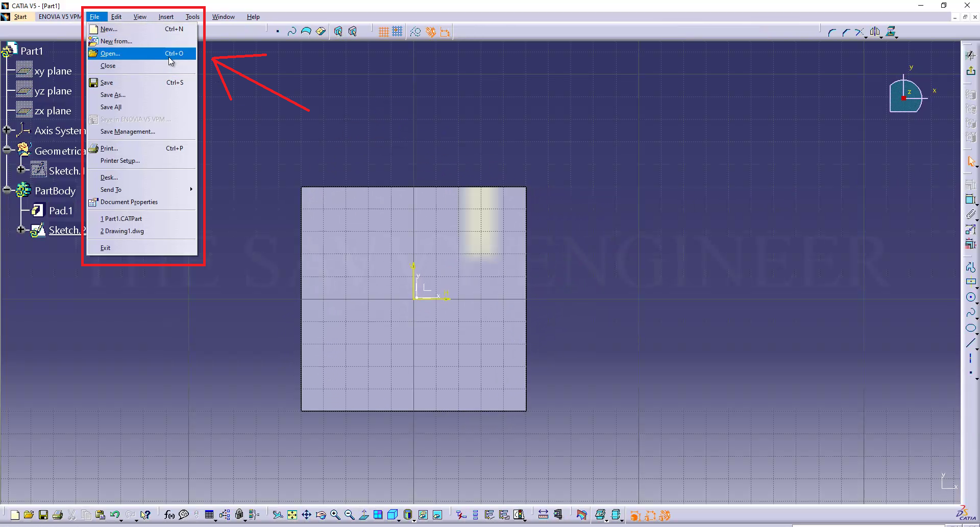The image size is (980, 527).
Task: Click the Mirror tool icon
Action: [875, 32]
